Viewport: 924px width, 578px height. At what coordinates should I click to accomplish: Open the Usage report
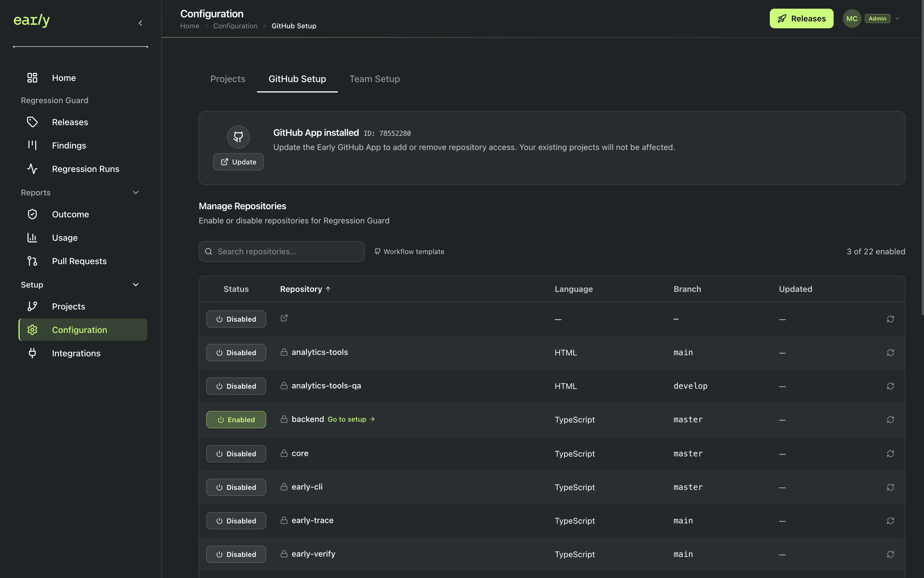pyautogui.click(x=83, y=238)
